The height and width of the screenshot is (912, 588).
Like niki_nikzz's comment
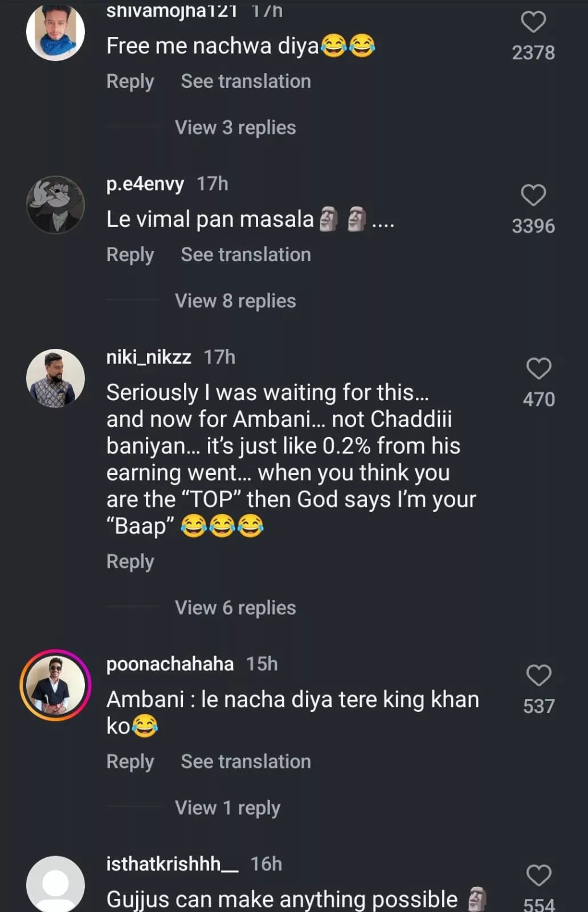tap(538, 369)
